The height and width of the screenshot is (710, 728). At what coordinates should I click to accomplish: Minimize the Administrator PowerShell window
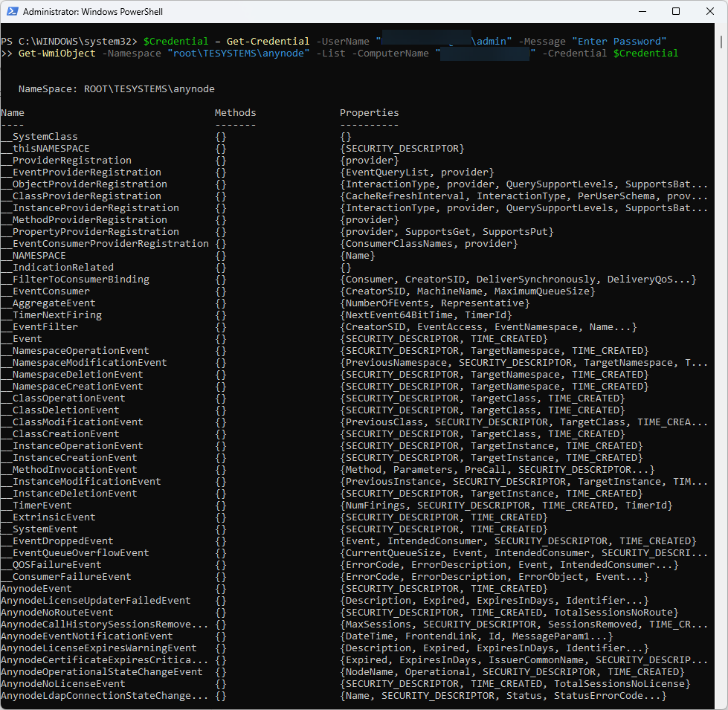641,11
